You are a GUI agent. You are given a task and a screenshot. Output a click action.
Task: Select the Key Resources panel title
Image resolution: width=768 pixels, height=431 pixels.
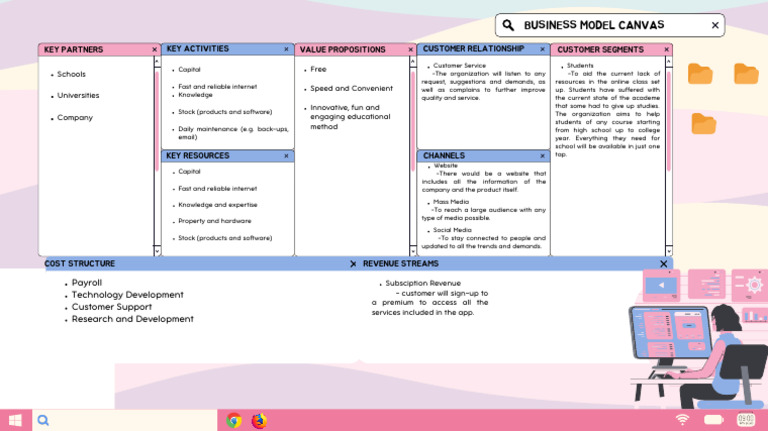click(197, 156)
